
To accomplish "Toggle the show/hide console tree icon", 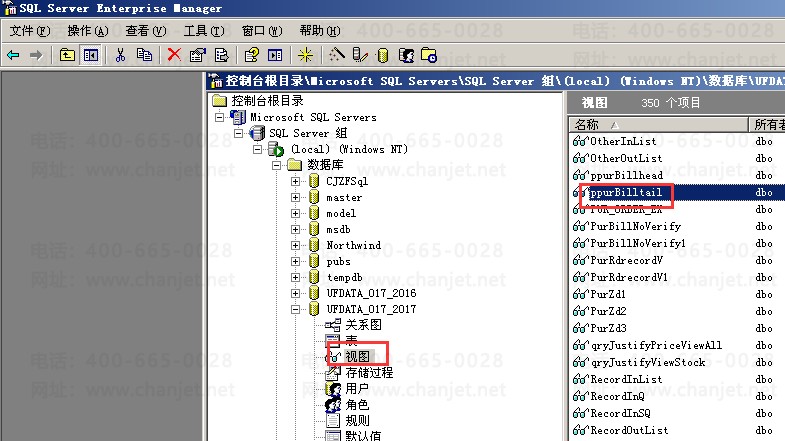I will click(91, 55).
